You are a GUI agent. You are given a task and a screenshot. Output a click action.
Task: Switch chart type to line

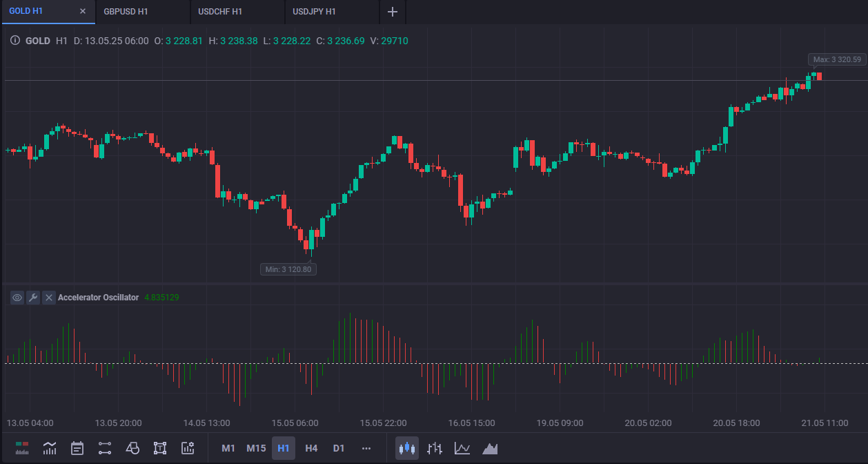coord(462,448)
